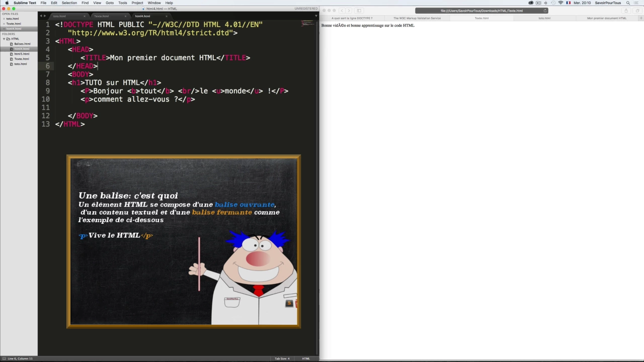The width and height of the screenshot is (644, 362).
Task: Toggle the sidebar via status bar icon
Action: click(4, 358)
